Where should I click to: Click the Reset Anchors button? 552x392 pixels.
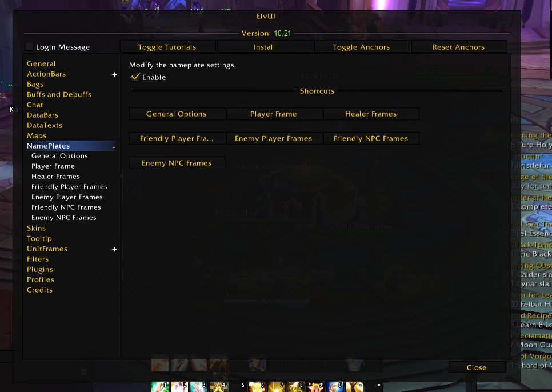pyautogui.click(x=459, y=47)
